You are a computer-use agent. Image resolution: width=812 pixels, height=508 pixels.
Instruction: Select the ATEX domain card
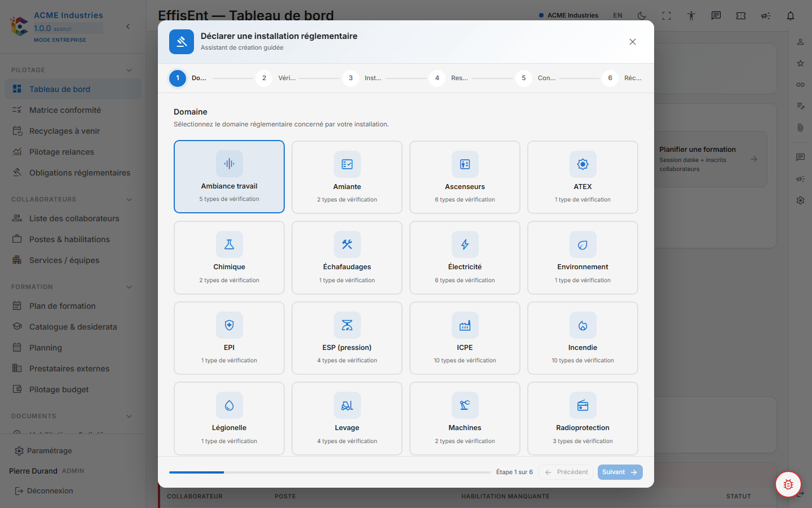pos(582,177)
